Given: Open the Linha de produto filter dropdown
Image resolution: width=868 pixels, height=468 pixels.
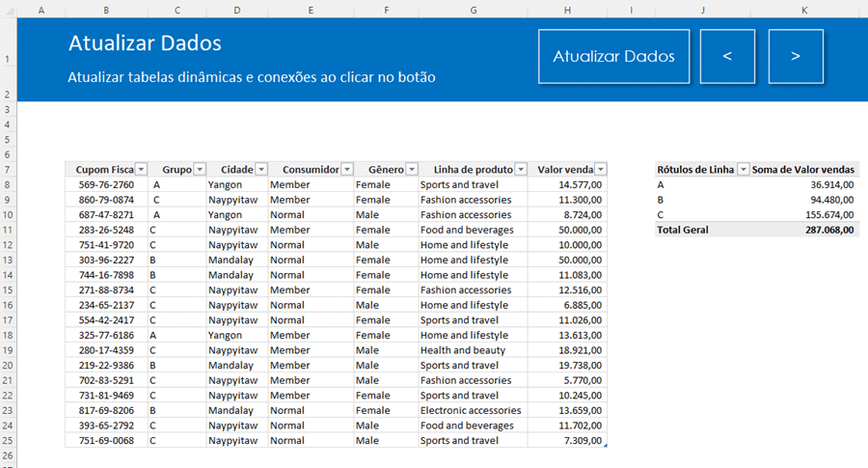Looking at the screenshot, I should pyautogui.click(x=521, y=169).
